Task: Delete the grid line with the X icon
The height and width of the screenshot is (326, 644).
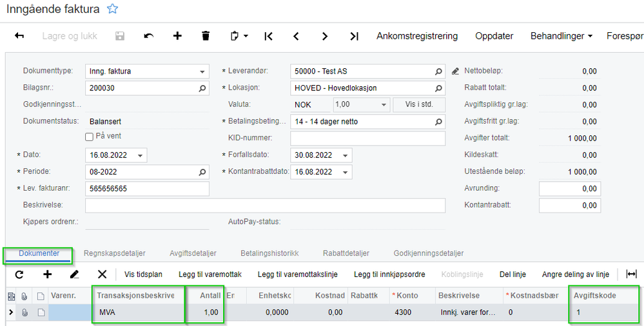Action: click(102, 274)
